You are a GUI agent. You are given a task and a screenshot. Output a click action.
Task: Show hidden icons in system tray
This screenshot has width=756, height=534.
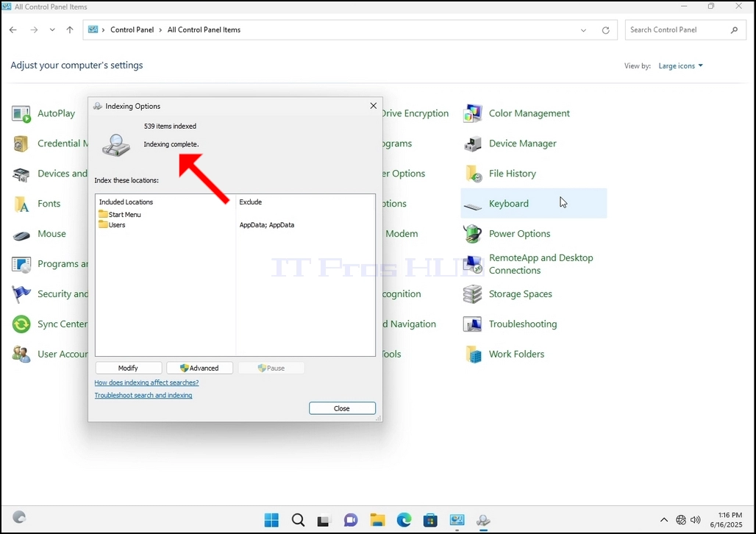(x=664, y=520)
